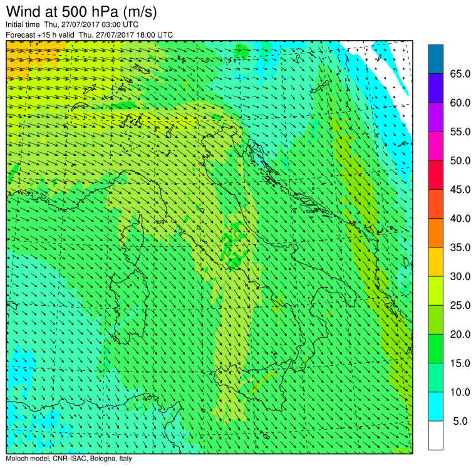Screen dimensions: 476x468
Task: Click the 20.0 legend label
Action: click(460, 334)
